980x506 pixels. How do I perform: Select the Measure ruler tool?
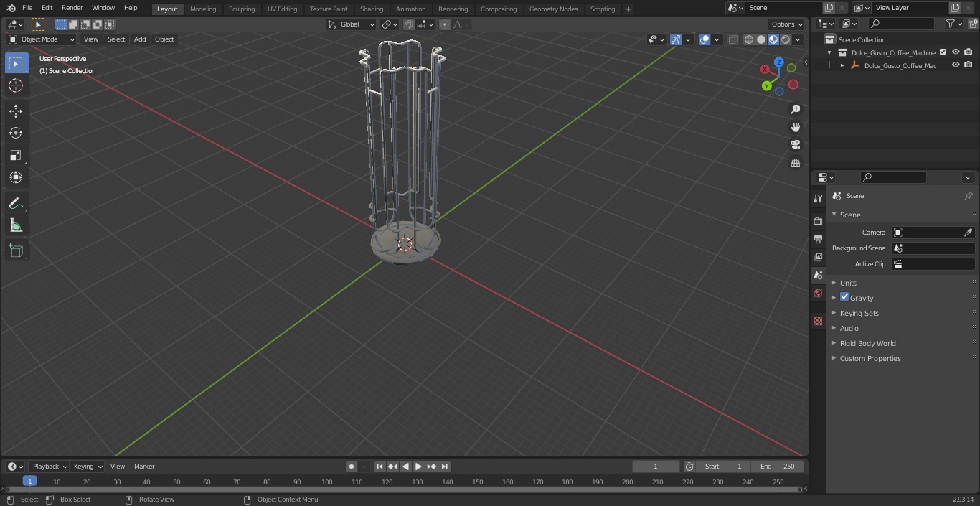point(16,226)
